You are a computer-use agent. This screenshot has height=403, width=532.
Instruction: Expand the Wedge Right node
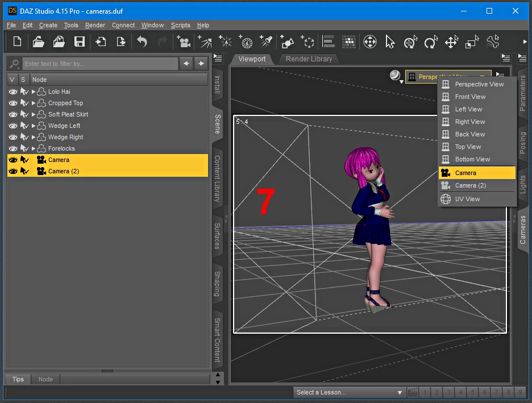pos(33,137)
